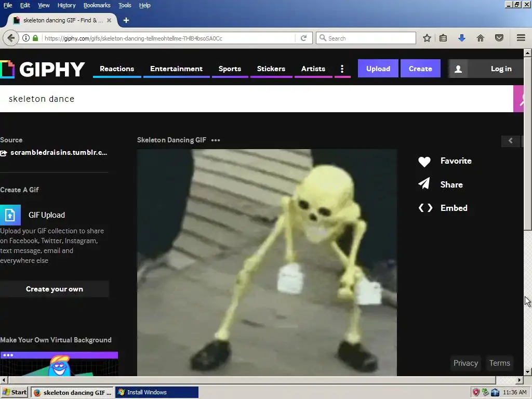Open the Terms link
The image size is (532, 399).
pyautogui.click(x=499, y=363)
